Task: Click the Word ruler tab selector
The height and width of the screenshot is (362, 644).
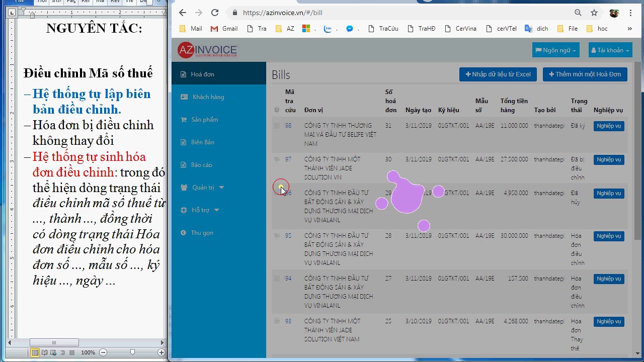Action: [11, 13]
